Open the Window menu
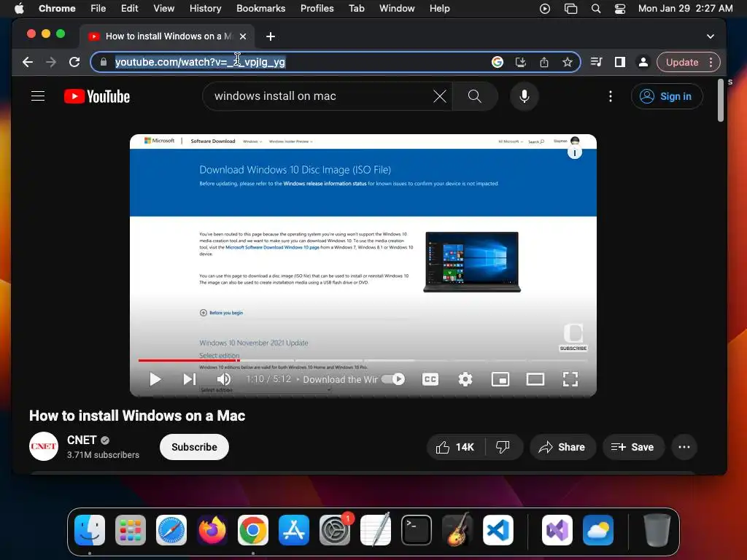The image size is (747, 560). (397, 8)
